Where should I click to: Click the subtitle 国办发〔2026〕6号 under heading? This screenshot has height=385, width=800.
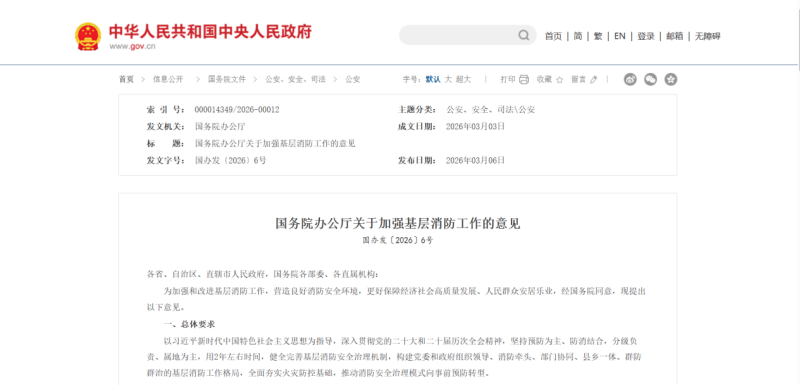[x=398, y=240]
